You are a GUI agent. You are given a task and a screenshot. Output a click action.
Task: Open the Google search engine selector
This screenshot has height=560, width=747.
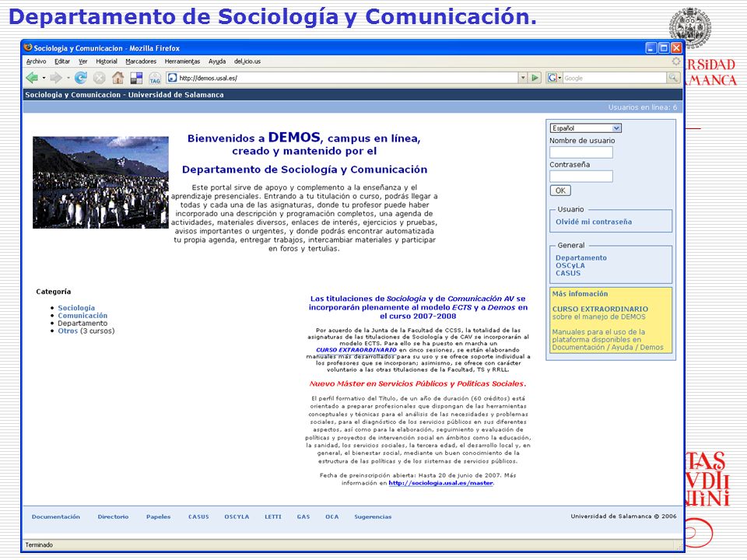(554, 78)
